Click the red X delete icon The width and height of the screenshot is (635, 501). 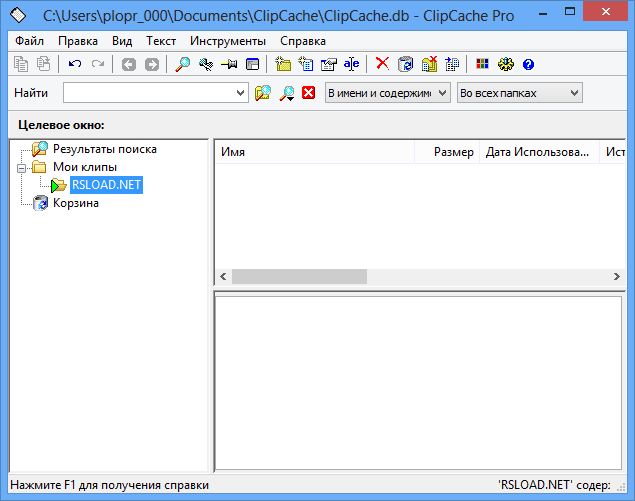pyautogui.click(x=382, y=64)
